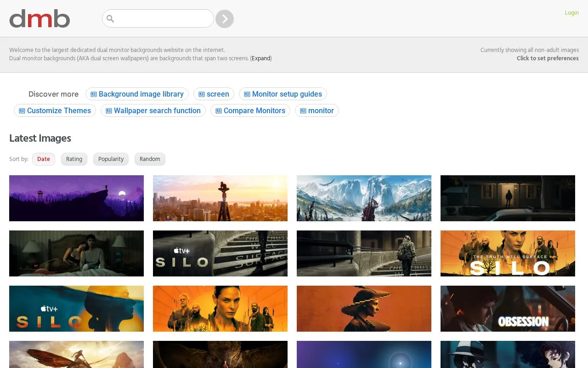The height and width of the screenshot is (368, 588).
Task: Sort images in Random order
Action: tap(150, 159)
